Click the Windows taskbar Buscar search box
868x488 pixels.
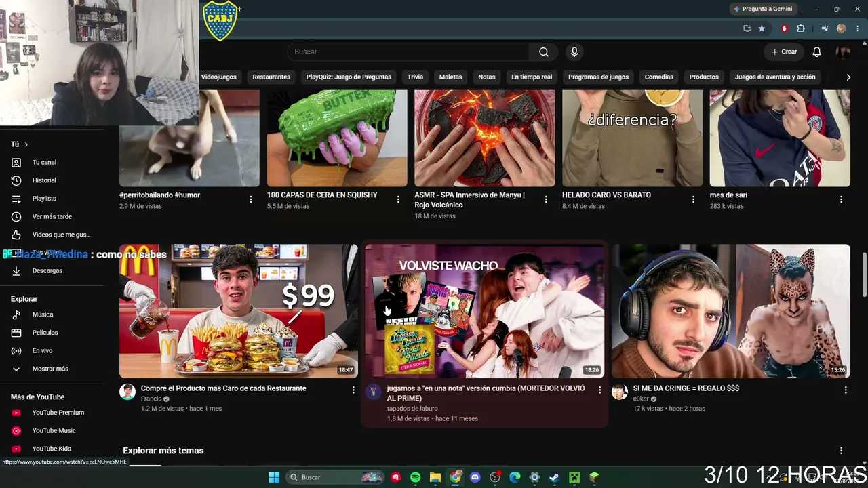coord(335,477)
